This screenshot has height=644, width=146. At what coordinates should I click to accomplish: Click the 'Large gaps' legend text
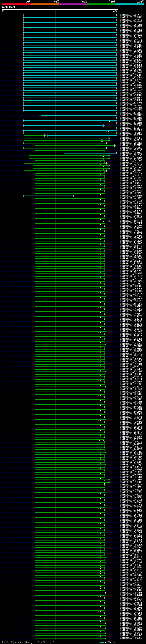[10, 642]
